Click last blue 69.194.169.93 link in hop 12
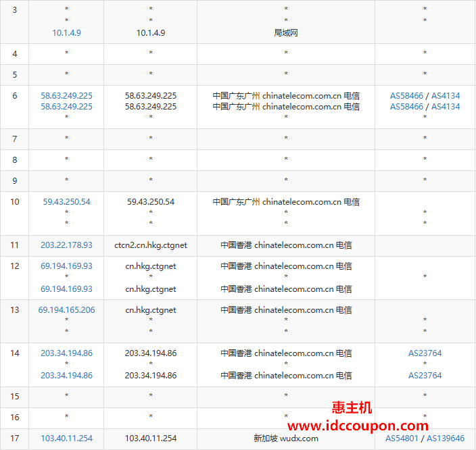The image size is (476, 450). [x=66, y=289]
